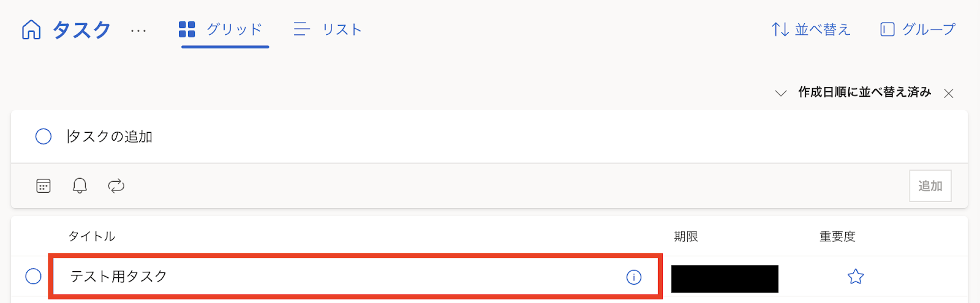The height and width of the screenshot is (303, 980).
Task: Click the home icon beside タスク
Action: tap(31, 29)
